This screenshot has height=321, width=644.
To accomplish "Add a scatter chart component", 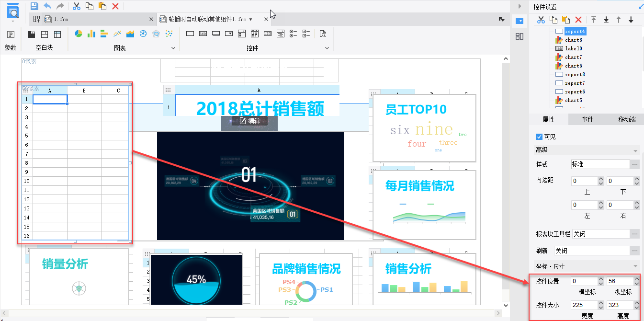I will coord(169,34).
